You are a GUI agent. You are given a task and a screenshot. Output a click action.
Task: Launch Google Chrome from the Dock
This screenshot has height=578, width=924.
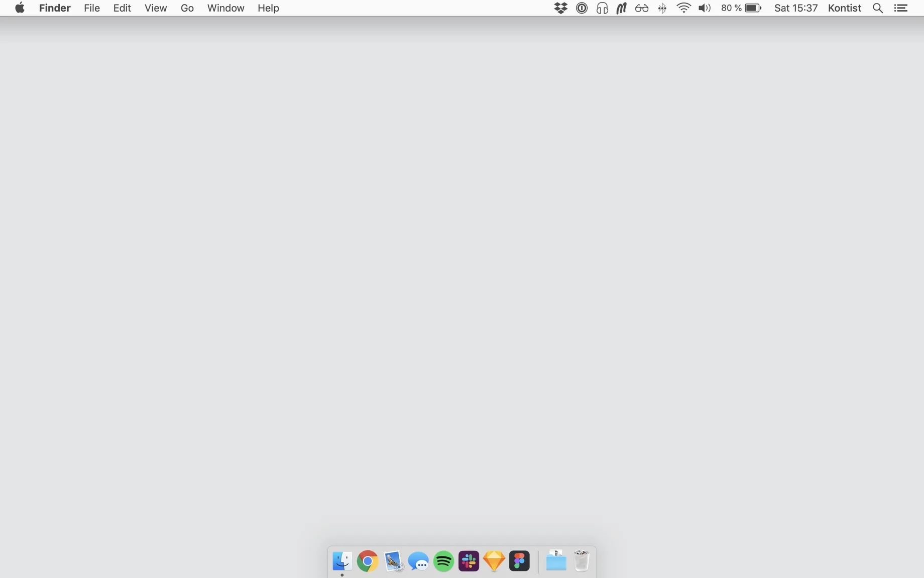click(x=368, y=561)
